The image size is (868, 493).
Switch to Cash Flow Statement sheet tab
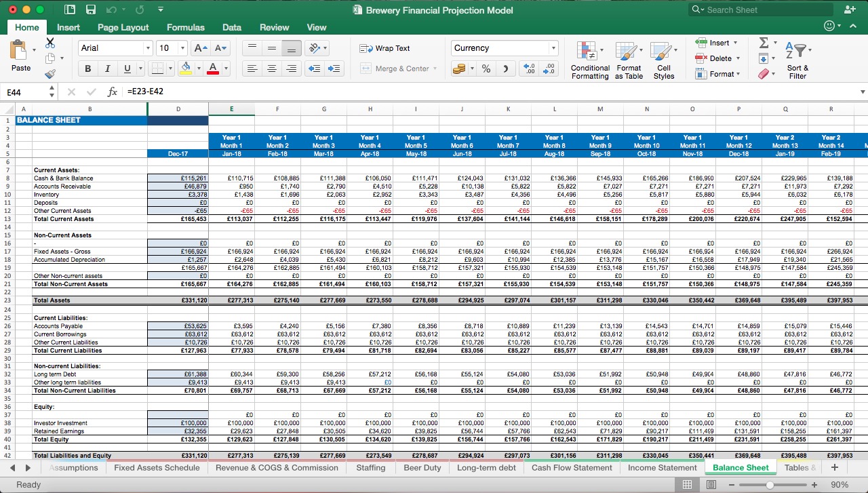(x=573, y=467)
